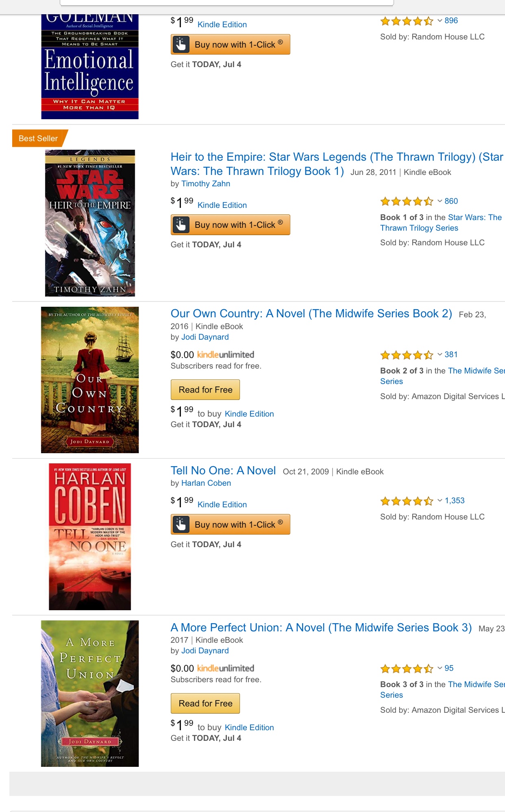Open 381 customer reviews link
This screenshot has height=812, width=505.
(451, 355)
